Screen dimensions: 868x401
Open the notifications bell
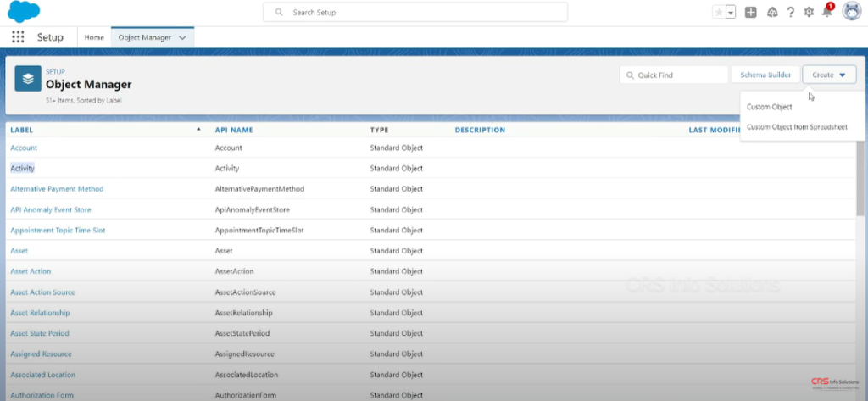point(827,11)
